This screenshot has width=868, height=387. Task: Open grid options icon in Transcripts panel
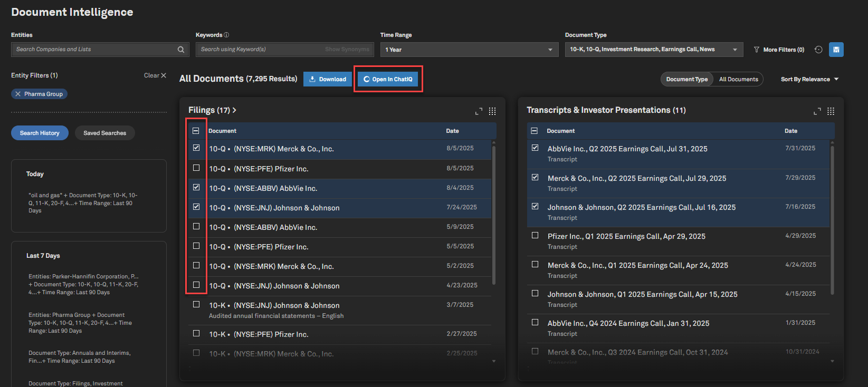pos(831,111)
